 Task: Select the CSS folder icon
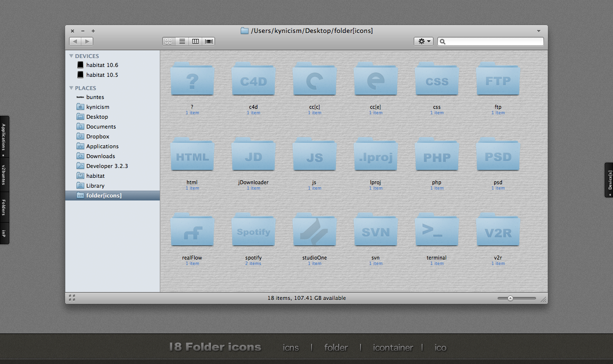tap(437, 79)
